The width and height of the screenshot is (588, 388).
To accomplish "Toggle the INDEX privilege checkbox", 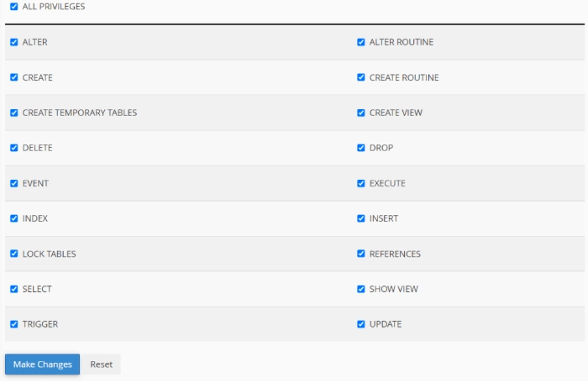I will pyautogui.click(x=13, y=218).
